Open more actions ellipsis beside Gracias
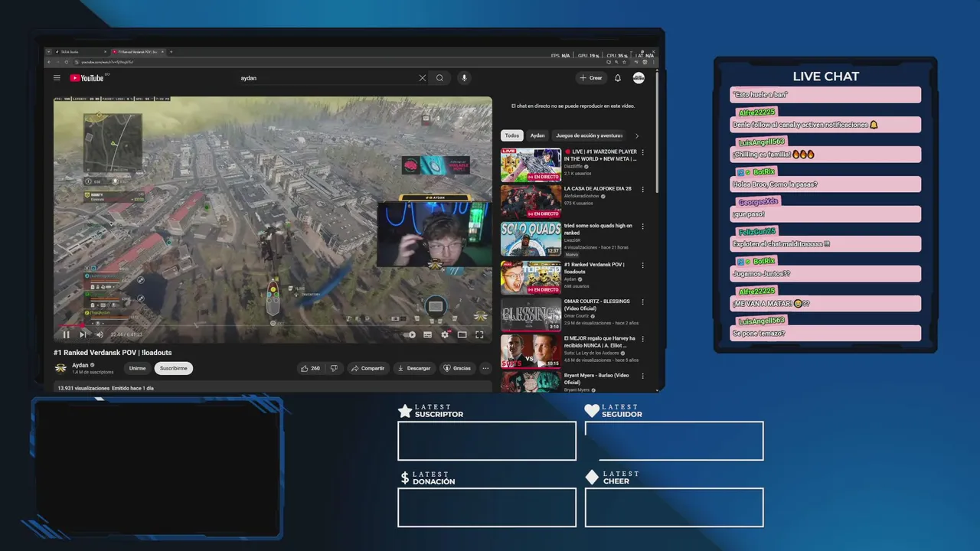The image size is (980, 551). pos(485,368)
